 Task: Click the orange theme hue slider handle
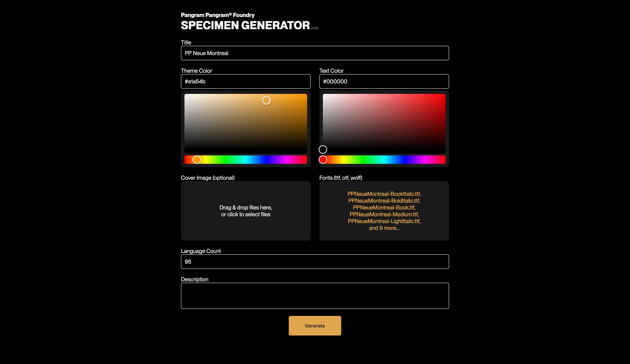click(x=197, y=160)
